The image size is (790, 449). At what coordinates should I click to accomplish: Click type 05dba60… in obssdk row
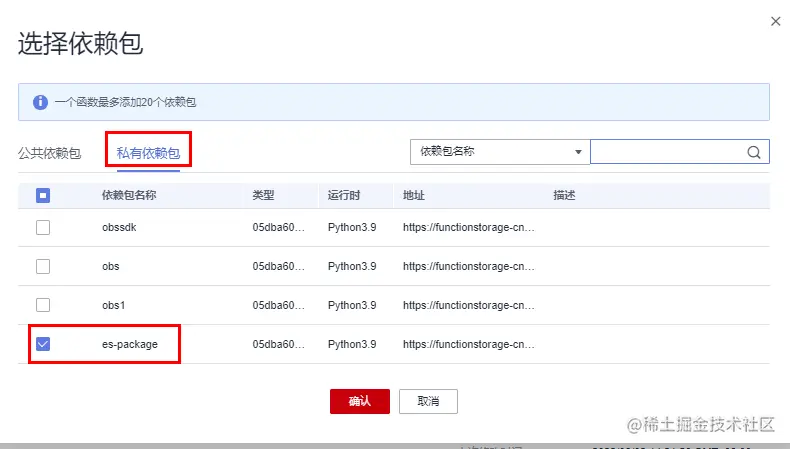coord(279,227)
